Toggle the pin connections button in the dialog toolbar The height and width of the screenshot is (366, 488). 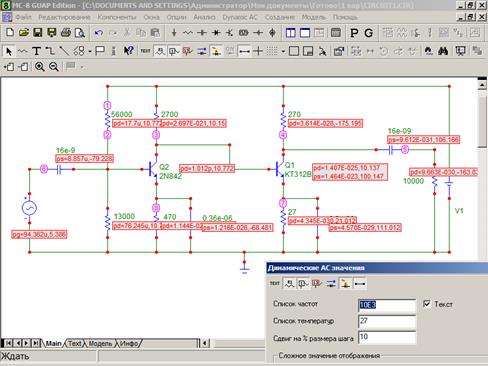pos(360,284)
